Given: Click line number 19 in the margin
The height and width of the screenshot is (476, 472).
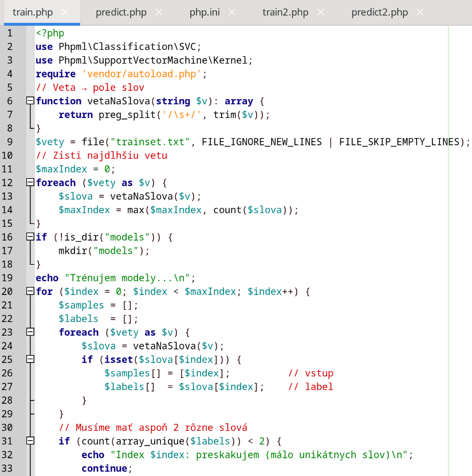Looking at the screenshot, I should point(9,278).
